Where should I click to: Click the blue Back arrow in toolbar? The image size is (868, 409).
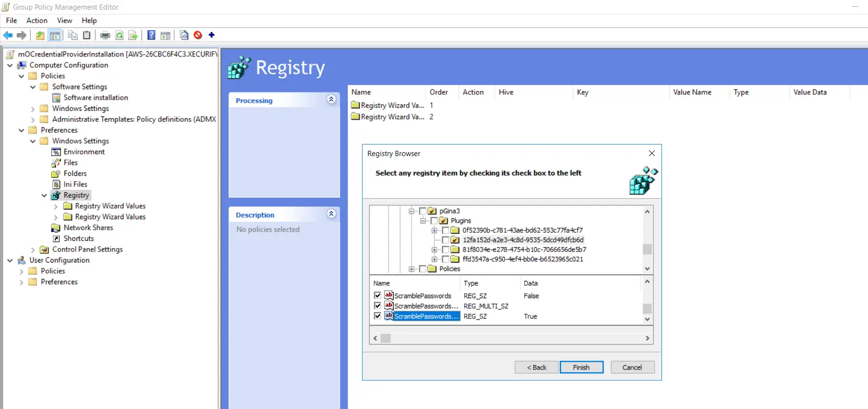(x=8, y=35)
